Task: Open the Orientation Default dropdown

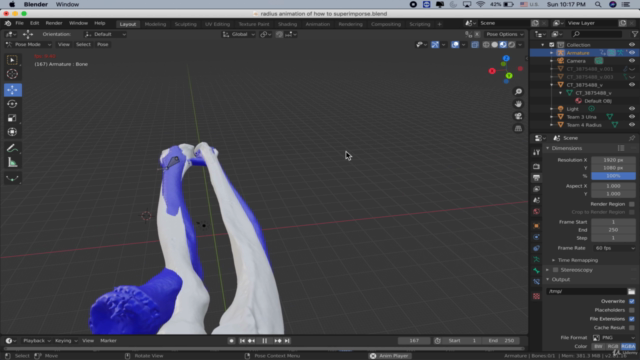Action: (x=105, y=34)
